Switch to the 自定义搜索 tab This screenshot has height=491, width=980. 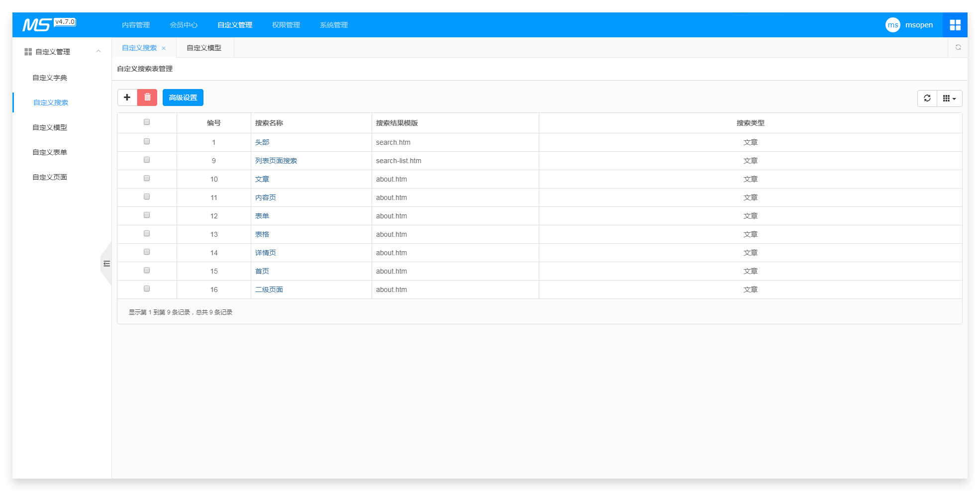click(139, 48)
